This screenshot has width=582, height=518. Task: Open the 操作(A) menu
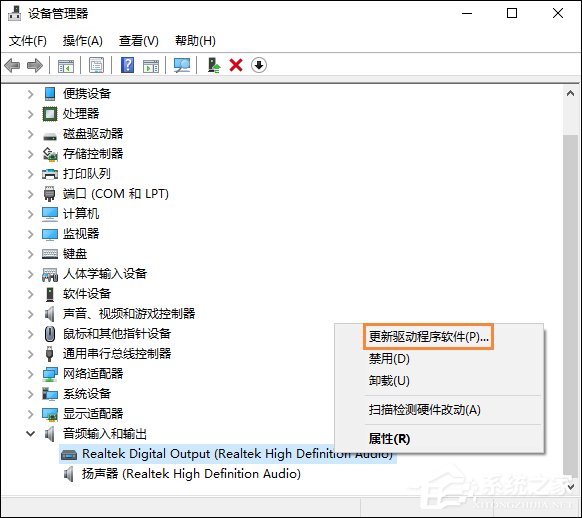coord(82,40)
